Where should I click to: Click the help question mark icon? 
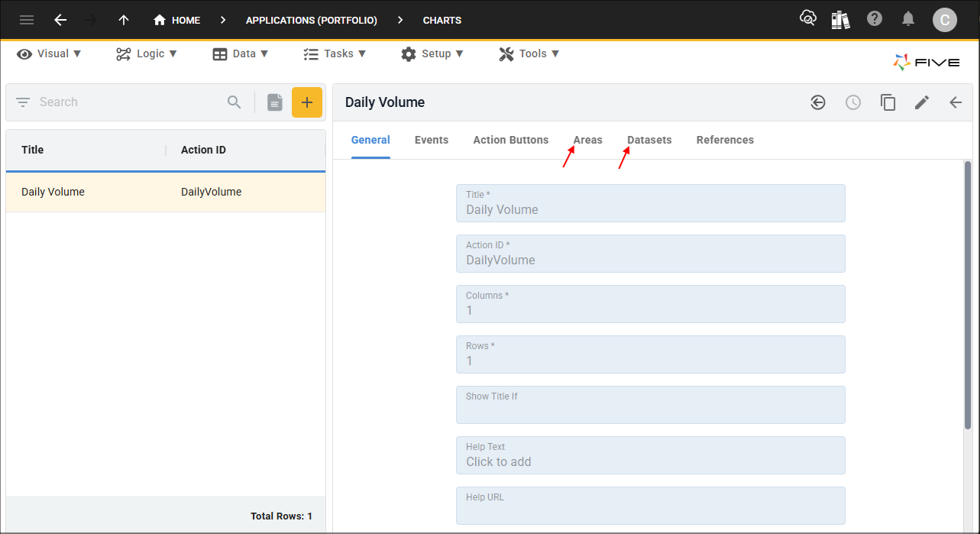click(875, 19)
